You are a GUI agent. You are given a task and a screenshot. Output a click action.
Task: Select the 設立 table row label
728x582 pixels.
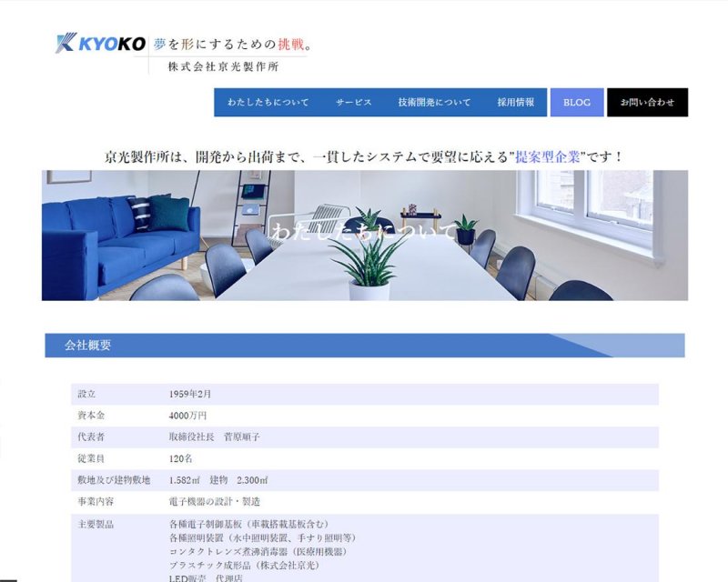click(x=87, y=394)
